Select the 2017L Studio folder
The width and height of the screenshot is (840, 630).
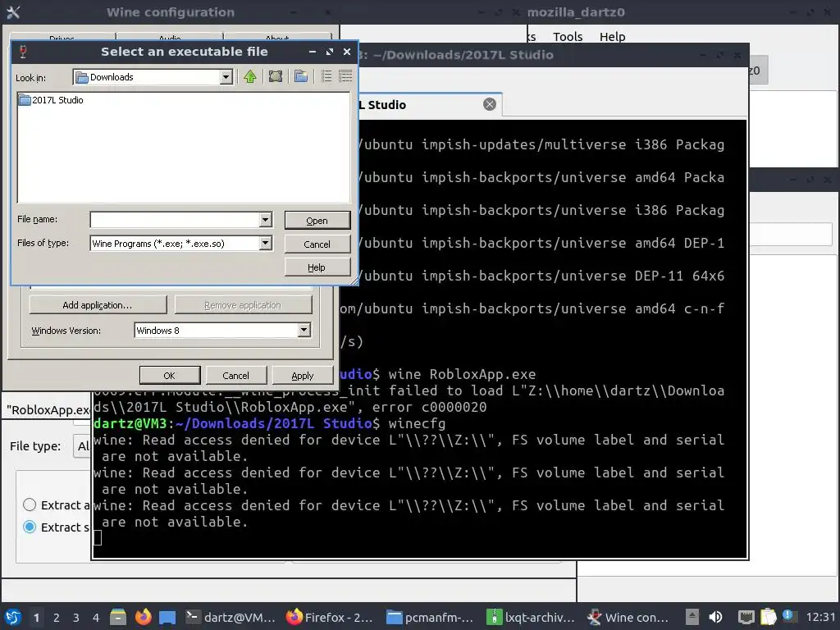click(52, 100)
